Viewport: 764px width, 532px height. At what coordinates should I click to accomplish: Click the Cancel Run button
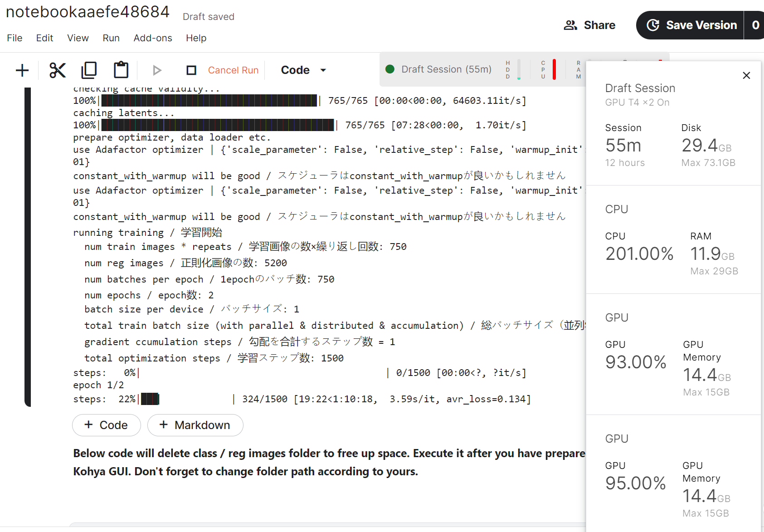tap(233, 70)
